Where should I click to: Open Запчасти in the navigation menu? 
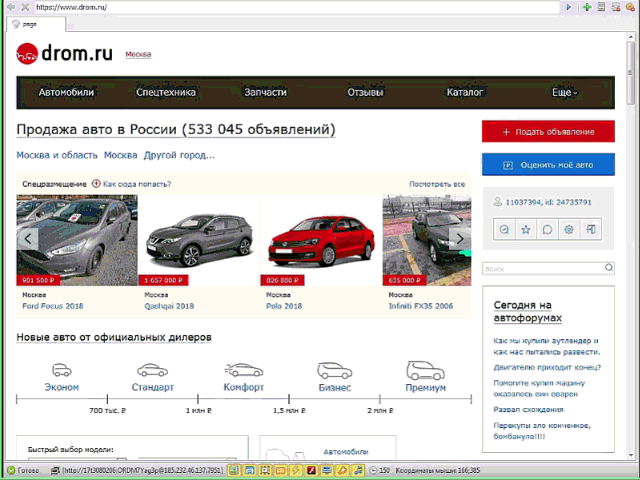(x=265, y=93)
